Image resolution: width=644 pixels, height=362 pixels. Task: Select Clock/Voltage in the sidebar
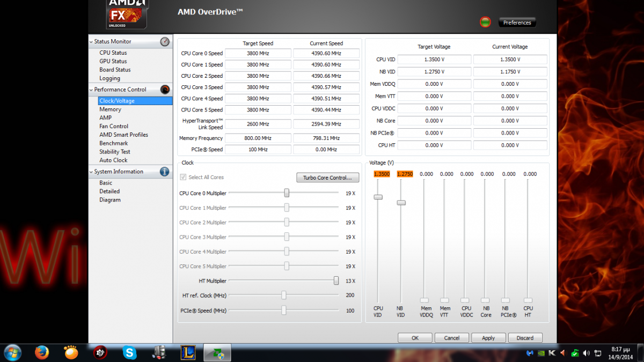click(117, 101)
